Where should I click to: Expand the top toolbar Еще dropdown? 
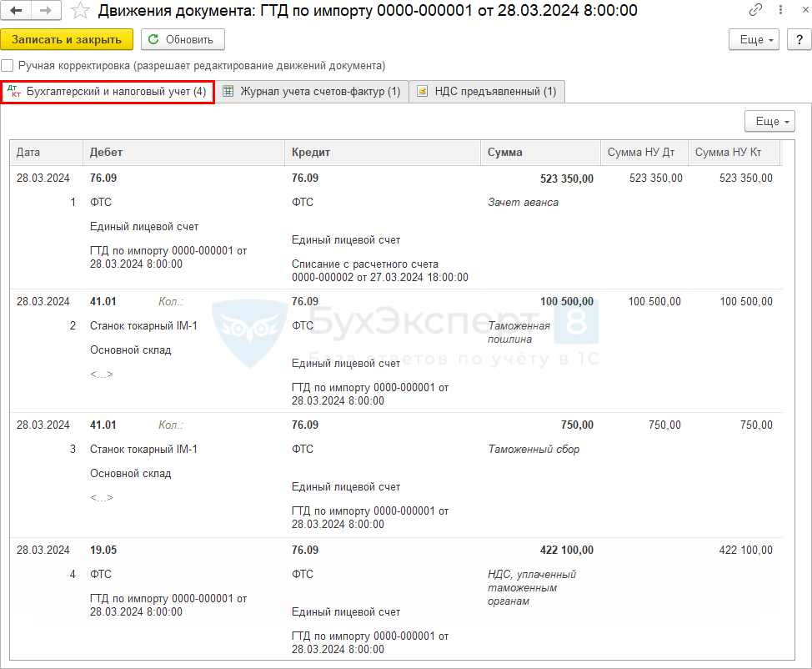pyautogui.click(x=754, y=39)
